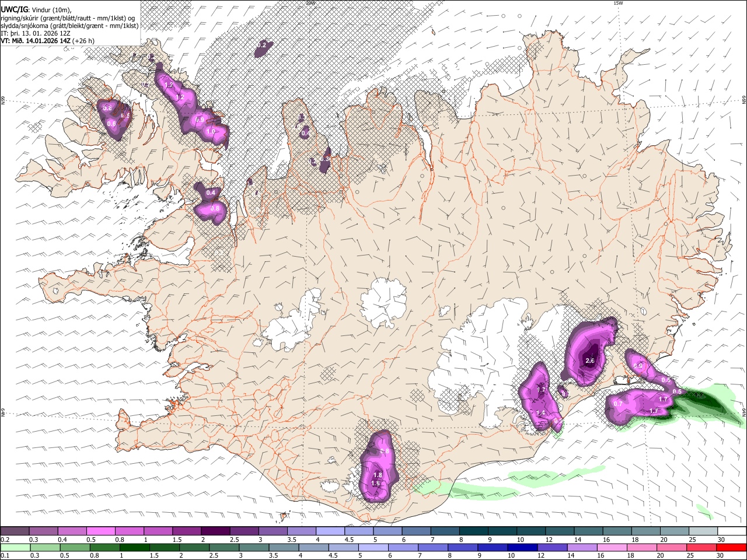
Task: Click the 2.6 precipitation value on the map
Action: [x=589, y=361]
